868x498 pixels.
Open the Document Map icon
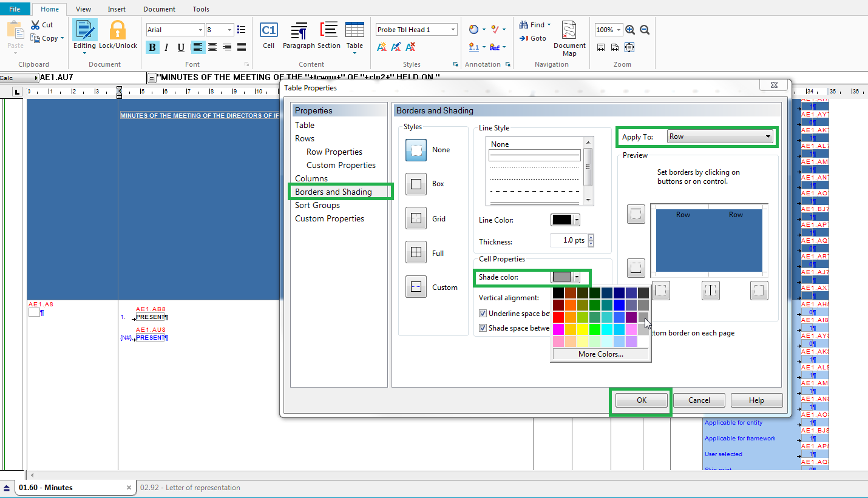569,32
